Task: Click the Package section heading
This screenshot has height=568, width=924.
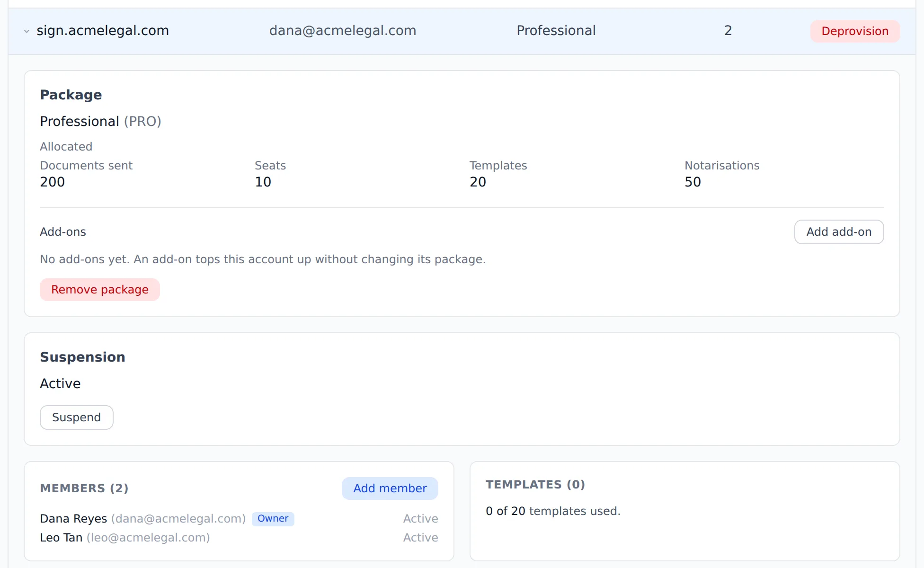Action: pyautogui.click(x=71, y=95)
